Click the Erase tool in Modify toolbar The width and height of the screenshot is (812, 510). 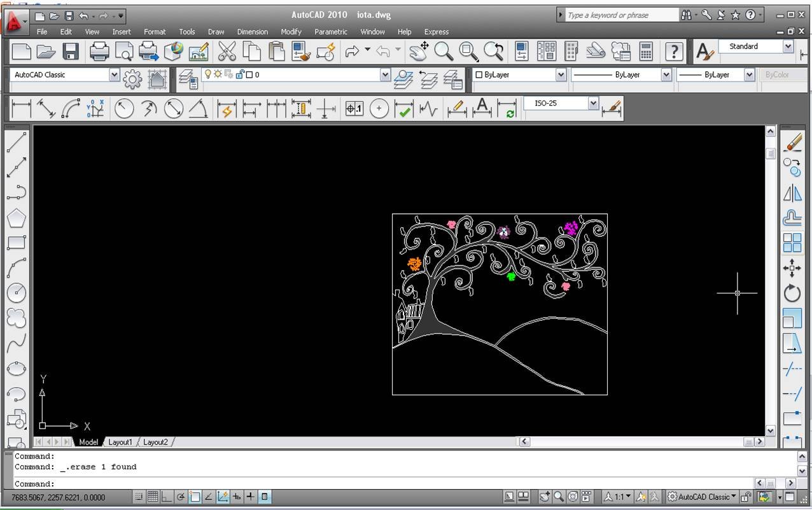(792, 143)
